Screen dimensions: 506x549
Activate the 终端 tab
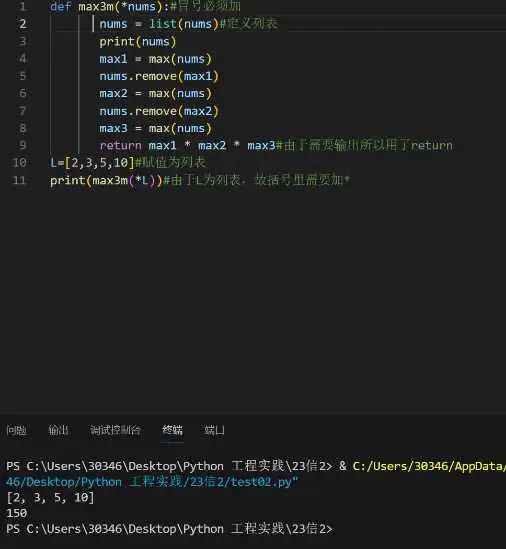point(172,430)
